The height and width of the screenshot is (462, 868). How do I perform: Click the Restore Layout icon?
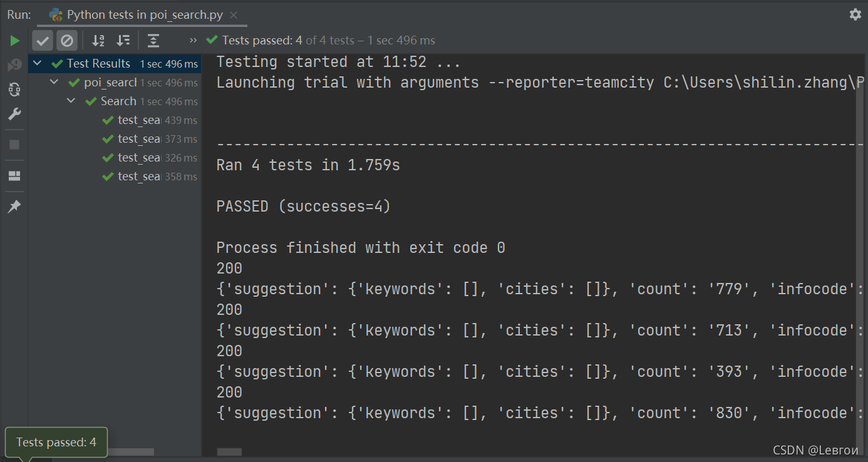(x=14, y=176)
